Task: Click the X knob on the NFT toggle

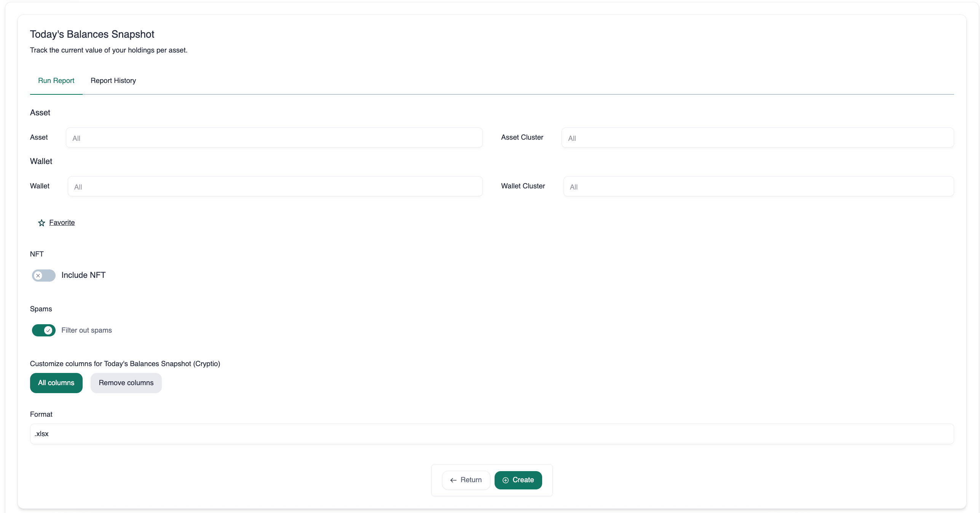Action: click(38, 276)
